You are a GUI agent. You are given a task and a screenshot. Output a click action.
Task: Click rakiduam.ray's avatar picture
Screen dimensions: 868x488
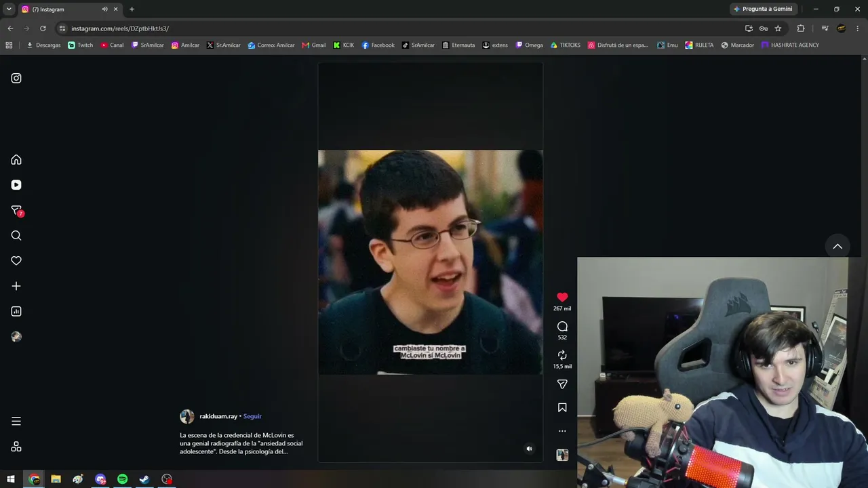coord(186,416)
